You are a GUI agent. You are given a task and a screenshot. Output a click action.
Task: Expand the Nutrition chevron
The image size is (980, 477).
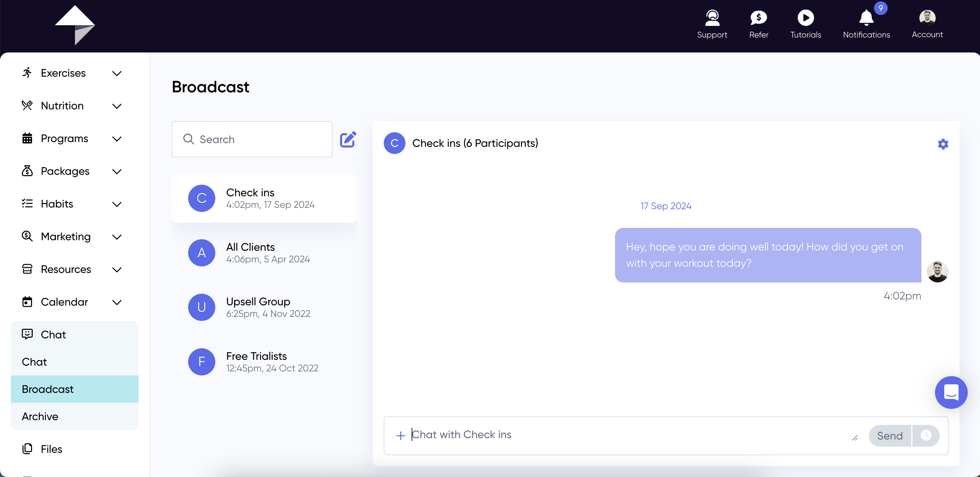click(117, 106)
